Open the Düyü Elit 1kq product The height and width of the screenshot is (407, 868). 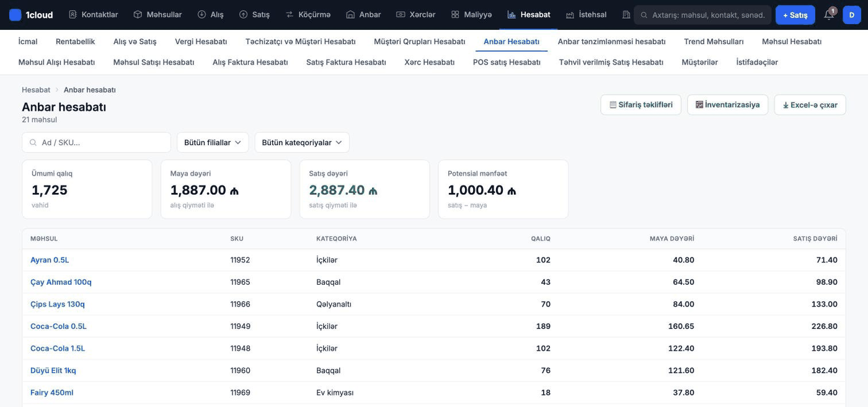point(53,370)
